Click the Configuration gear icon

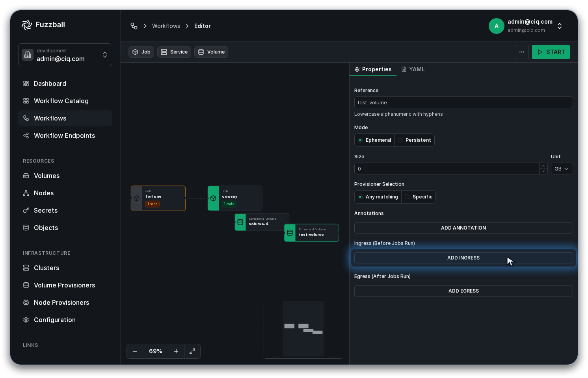[26, 320]
